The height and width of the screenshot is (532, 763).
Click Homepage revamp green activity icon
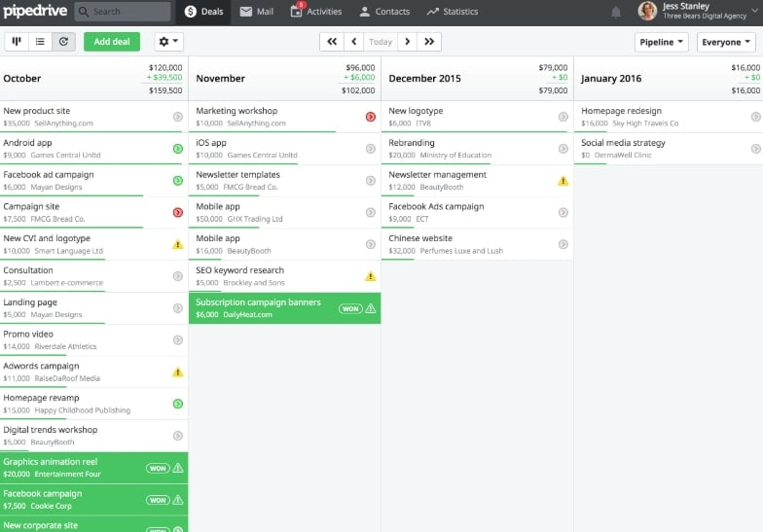click(178, 404)
